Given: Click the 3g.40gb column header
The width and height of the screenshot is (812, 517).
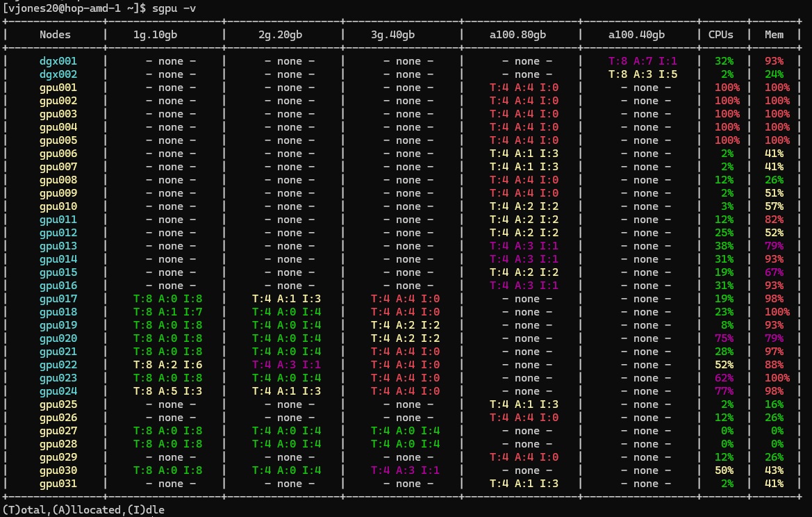Looking at the screenshot, I should (392, 35).
